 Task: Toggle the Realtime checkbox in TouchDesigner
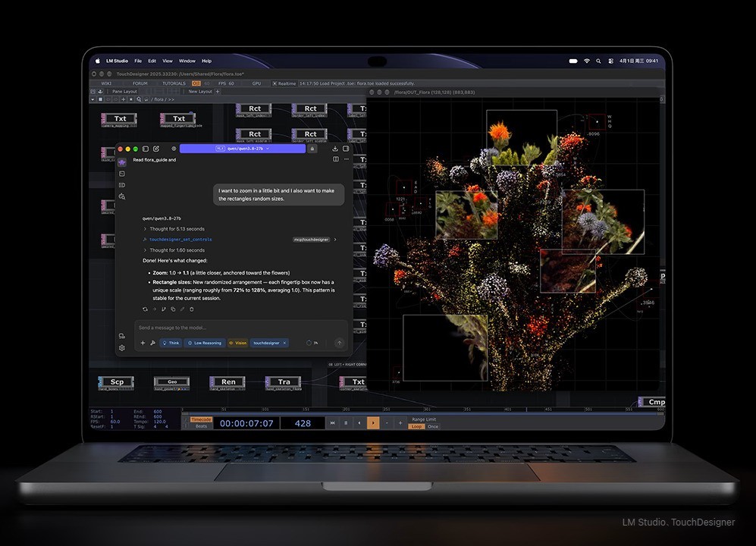(x=274, y=83)
